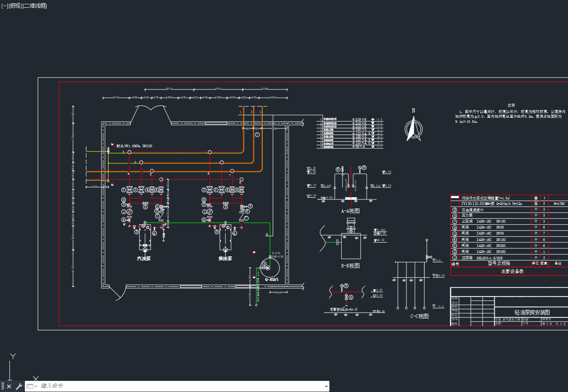The image size is (568, 392).
Task: Select the B-B视图 title
Action: click(x=350, y=266)
